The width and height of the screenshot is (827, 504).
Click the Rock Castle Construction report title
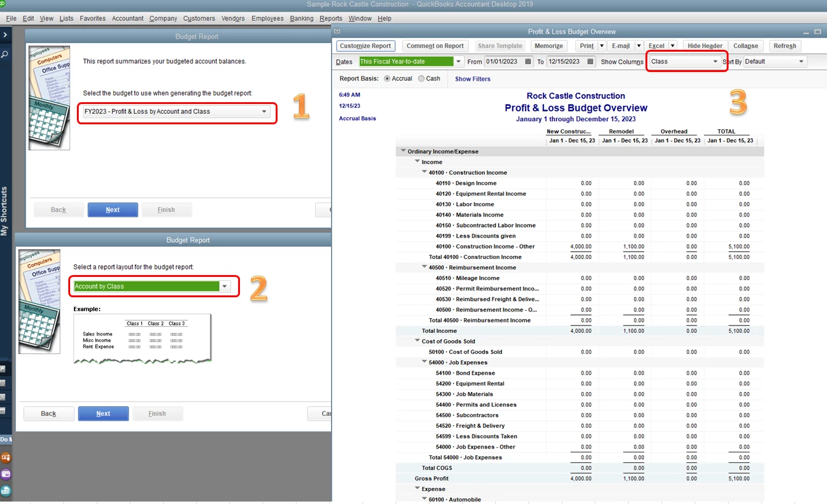click(576, 96)
